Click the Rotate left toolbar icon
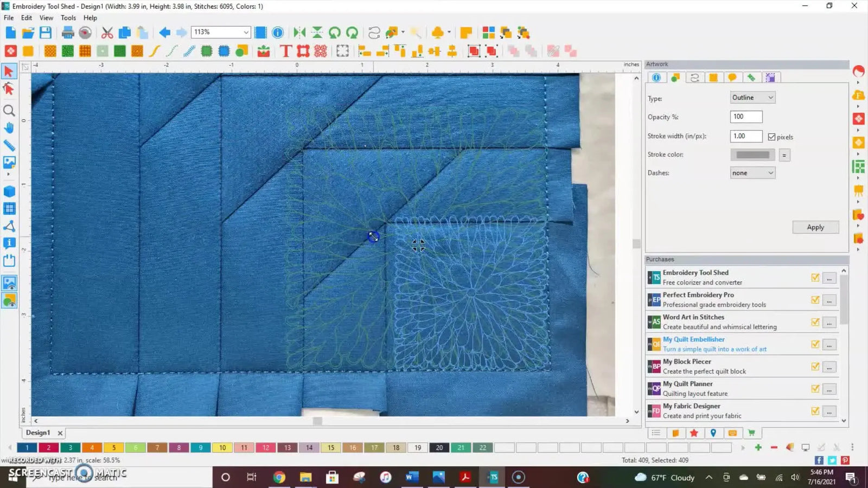Viewport: 868px width, 488px height. coord(334,33)
